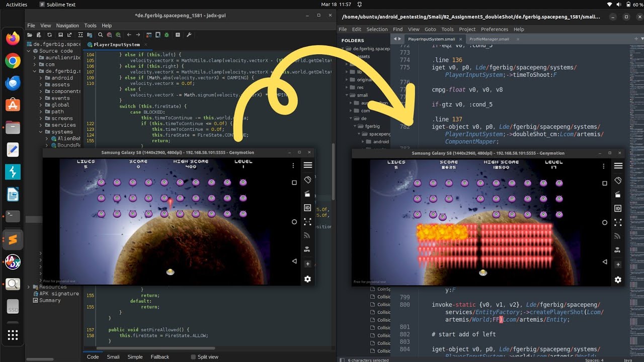Screen dimensions: 644x362
Task: Click Activities in Ubuntu top bar
Action: coord(17,5)
